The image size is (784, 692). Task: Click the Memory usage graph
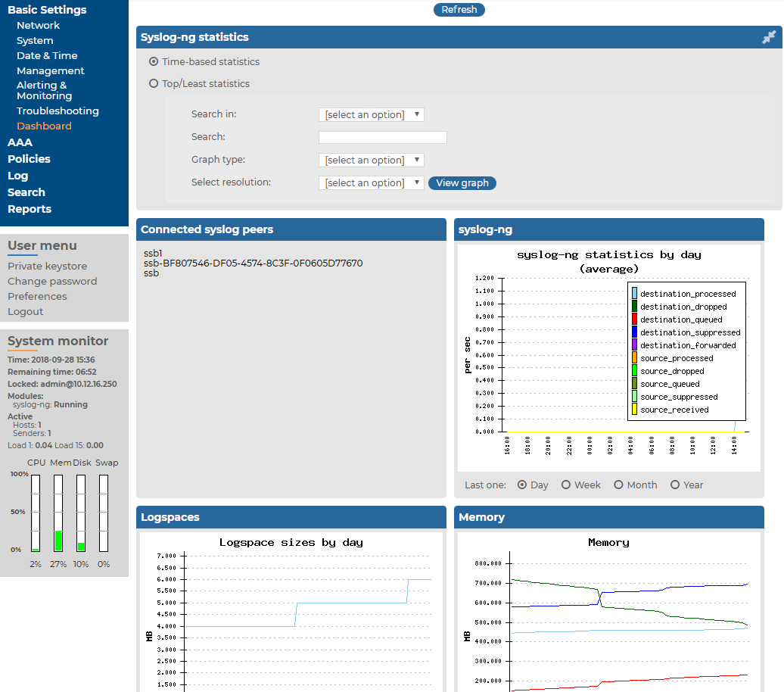coord(609,613)
